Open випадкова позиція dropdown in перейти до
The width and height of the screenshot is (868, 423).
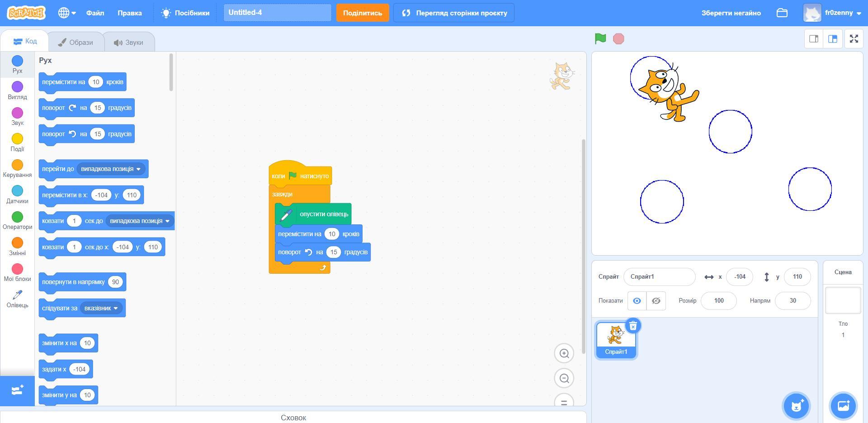click(x=111, y=169)
